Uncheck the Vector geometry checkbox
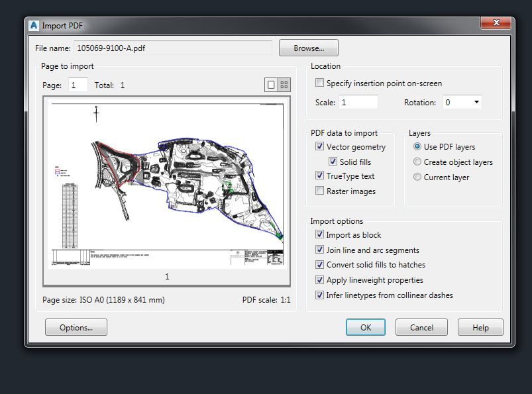 coord(320,147)
